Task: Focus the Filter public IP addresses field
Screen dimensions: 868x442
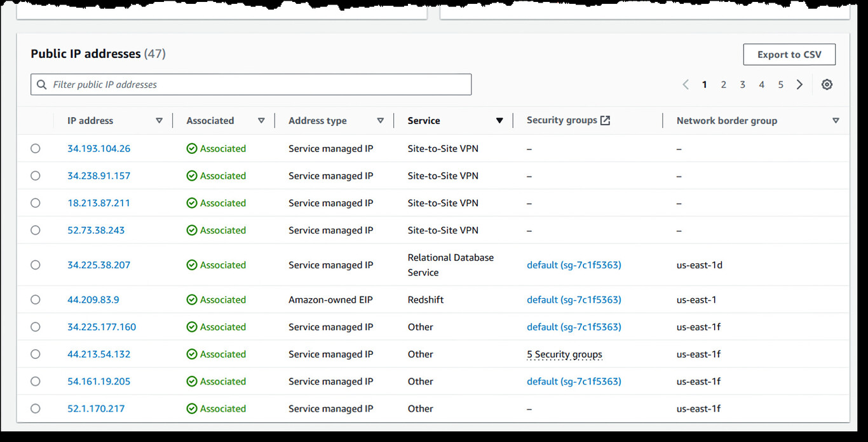Action: (254, 85)
